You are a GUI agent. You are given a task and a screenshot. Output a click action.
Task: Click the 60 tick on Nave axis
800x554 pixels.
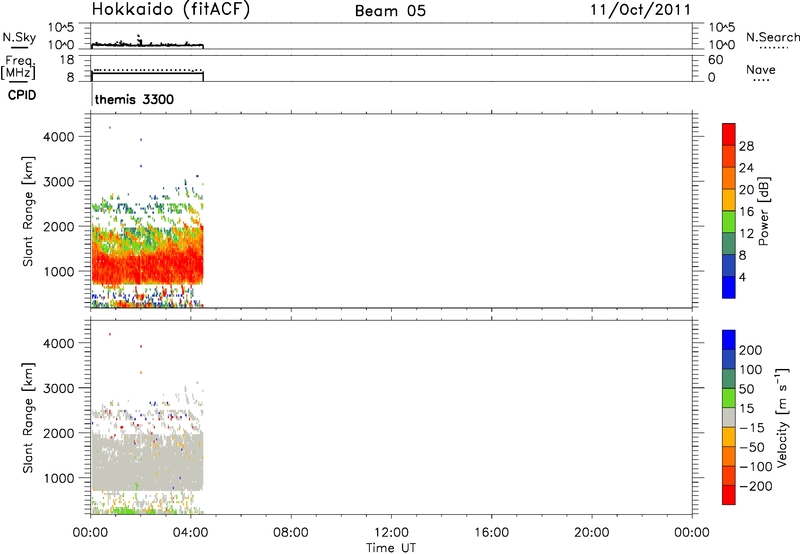click(715, 60)
